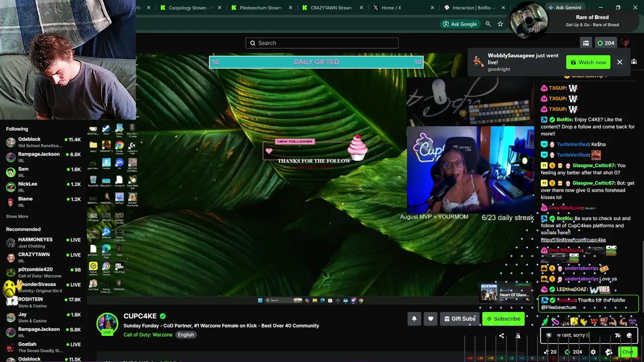The width and height of the screenshot is (644, 362).
Task: Open the linktree cupc4ke link in chat
Action: pos(573,240)
